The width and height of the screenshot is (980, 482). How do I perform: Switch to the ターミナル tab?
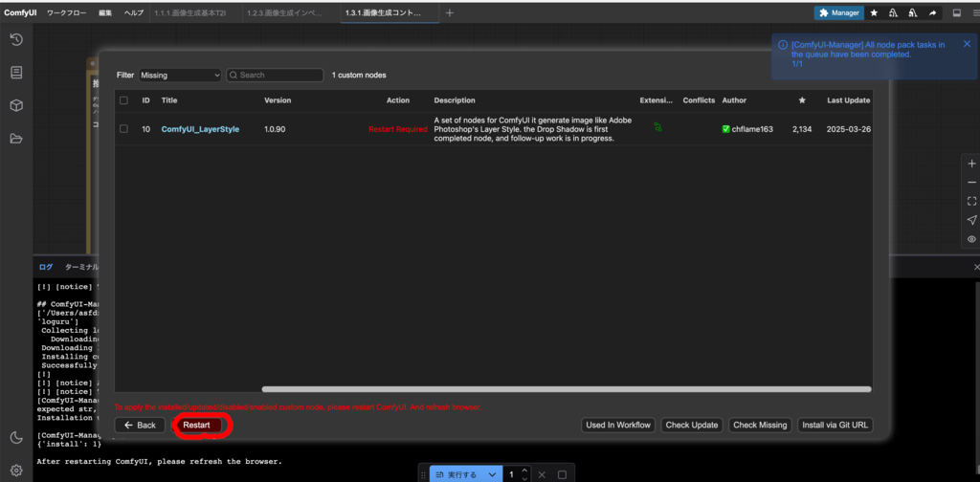[82, 267]
